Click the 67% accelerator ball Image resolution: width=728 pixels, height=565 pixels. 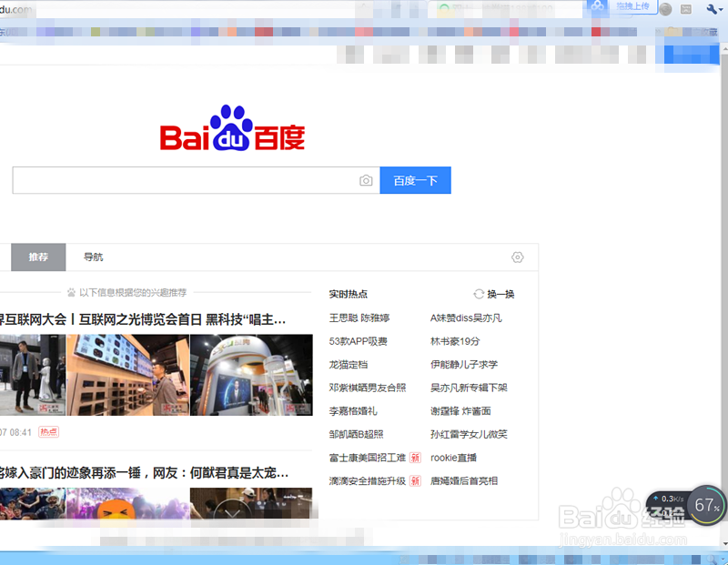coord(707,505)
